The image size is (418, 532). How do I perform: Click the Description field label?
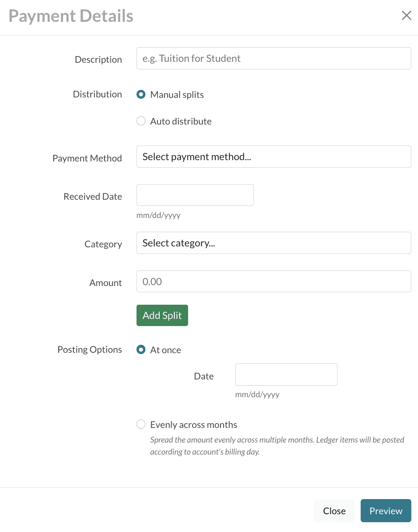pyautogui.click(x=98, y=60)
